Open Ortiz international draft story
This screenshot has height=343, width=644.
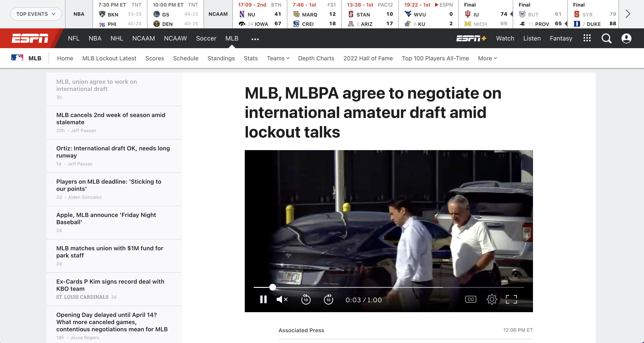coord(114,156)
